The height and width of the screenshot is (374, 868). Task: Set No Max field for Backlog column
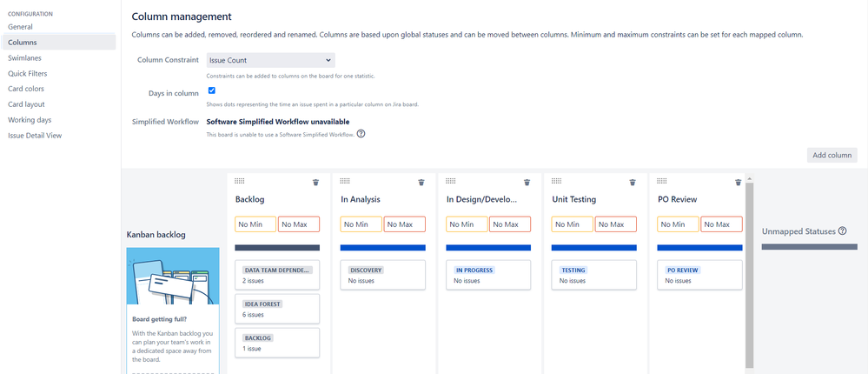(x=299, y=224)
